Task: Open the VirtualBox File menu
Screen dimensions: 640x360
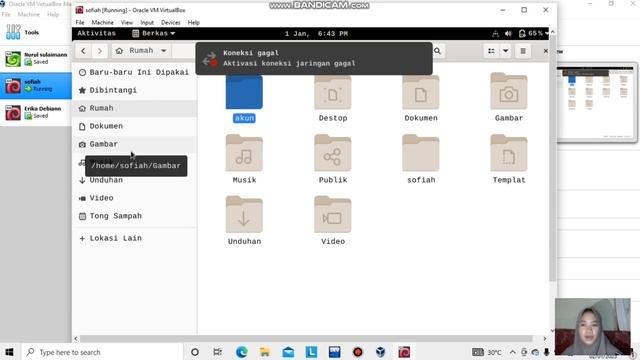Action: (x=80, y=22)
